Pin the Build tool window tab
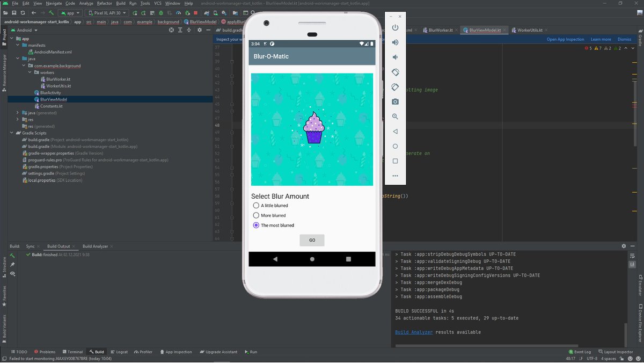The width and height of the screenshot is (644, 363). [x=12, y=264]
